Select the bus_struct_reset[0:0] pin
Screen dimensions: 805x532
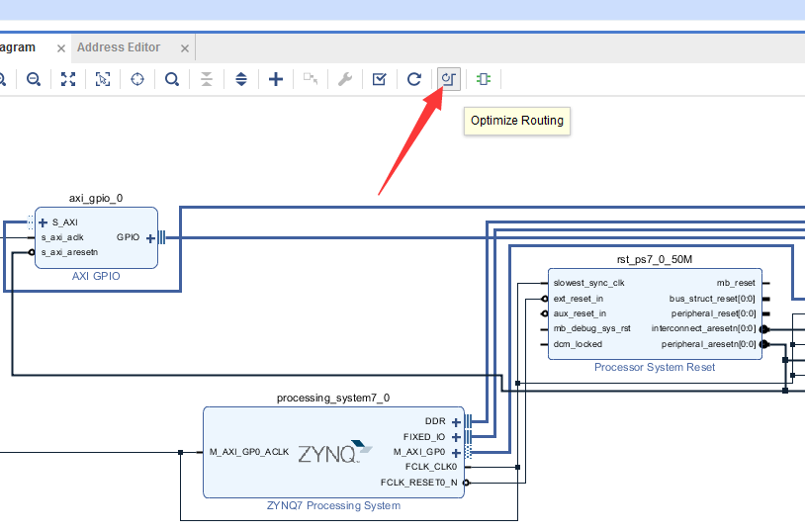click(713, 299)
